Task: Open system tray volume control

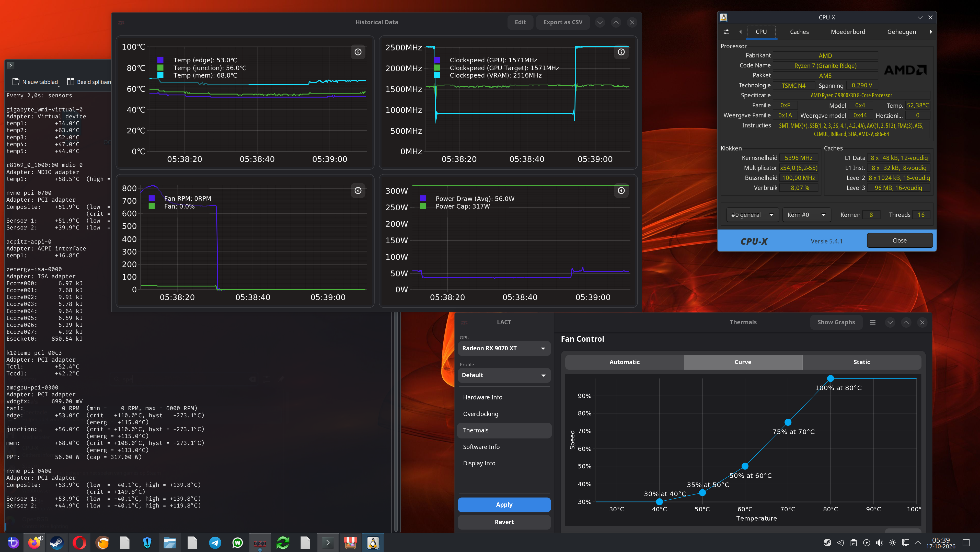Action: pos(880,543)
